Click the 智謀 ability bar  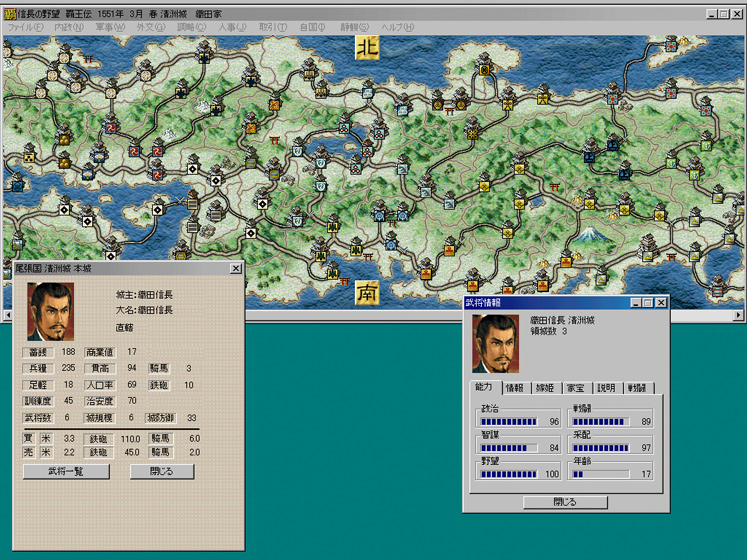click(509, 448)
